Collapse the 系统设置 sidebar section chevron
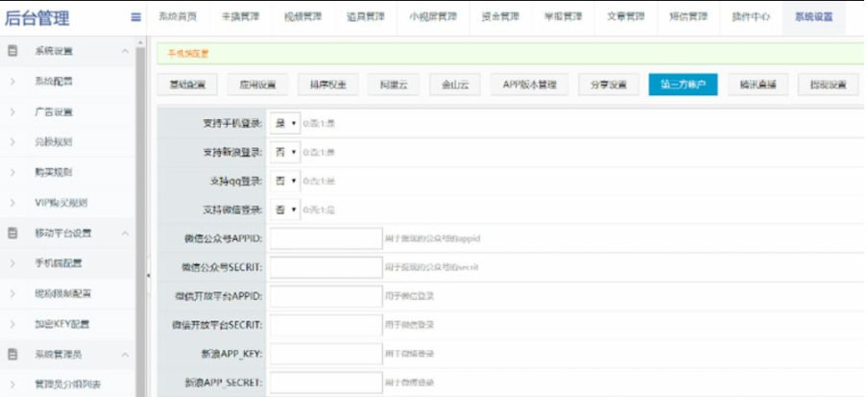The width and height of the screenshot is (868, 397). tap(126, 50)
